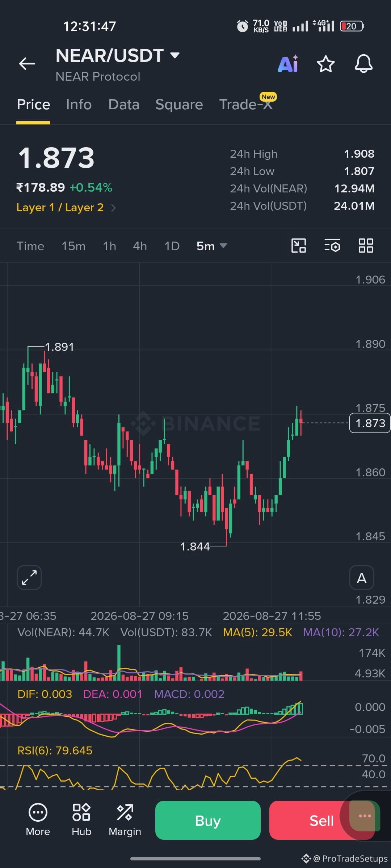Viewport: 391px width, 868px height.
Task: Tap the 1.891 high marker label
Action: (x=59, y=347)
